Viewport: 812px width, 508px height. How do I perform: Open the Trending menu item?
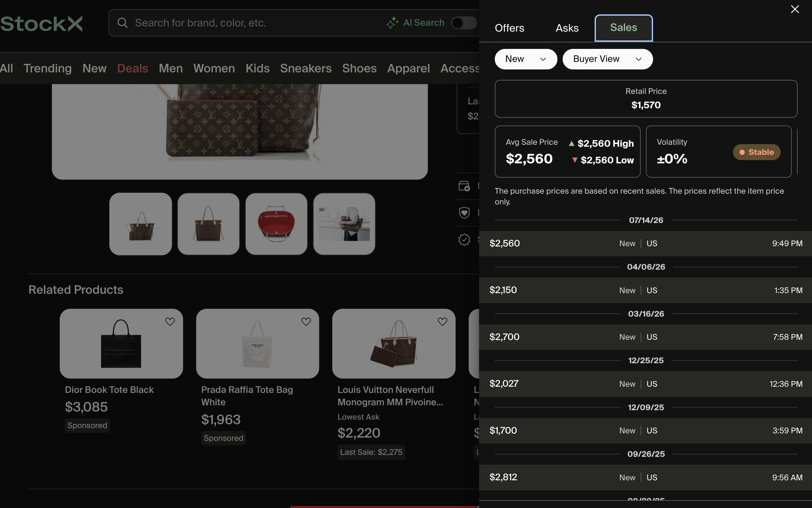47,68
